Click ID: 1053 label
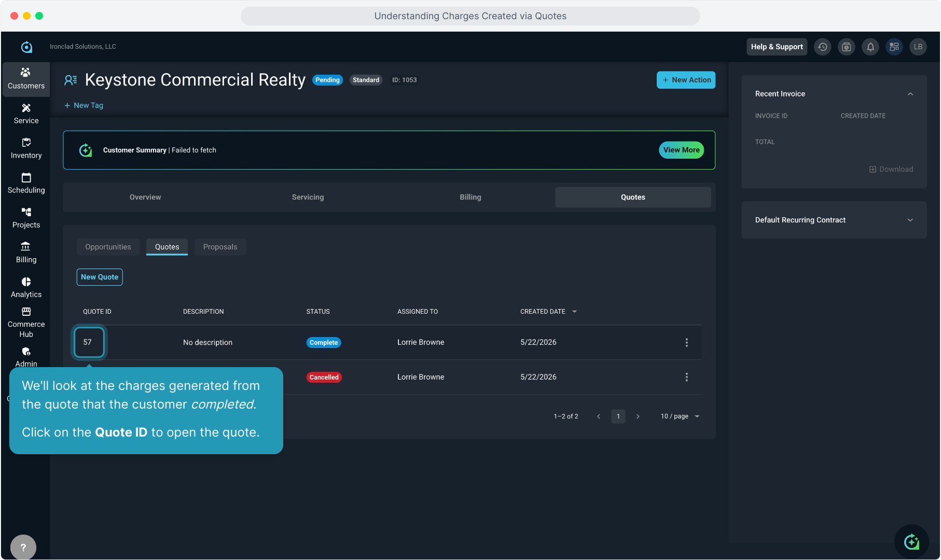Screen dimensions: 941x560 [405, 80]
